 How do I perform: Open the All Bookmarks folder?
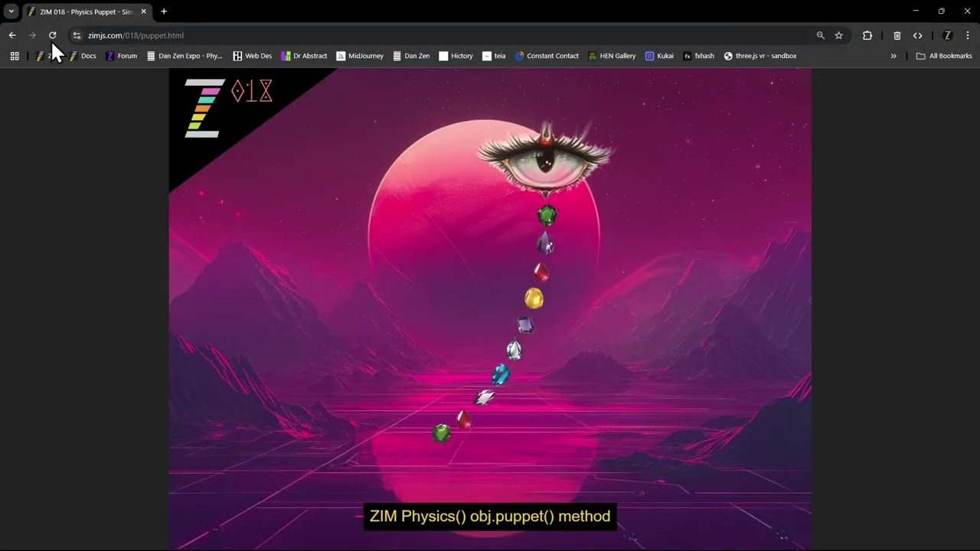pos(944,56)
